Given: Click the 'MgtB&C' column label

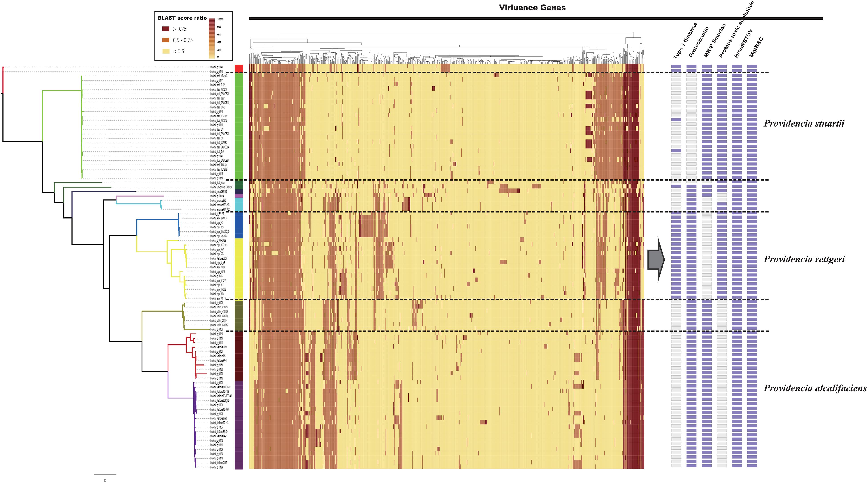Looking at the screenshot, I should (756, 47).
